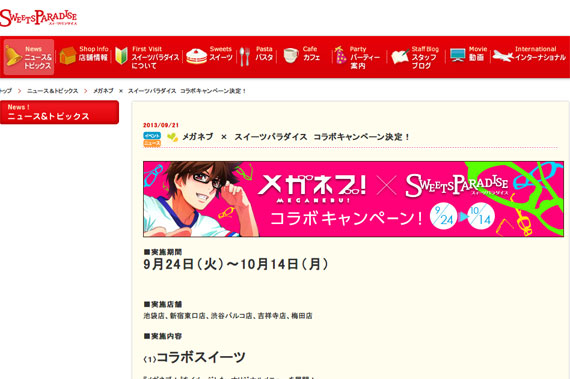Click the ■実施店舗 heading
This screenshot has width=570, height=379.
163,304
